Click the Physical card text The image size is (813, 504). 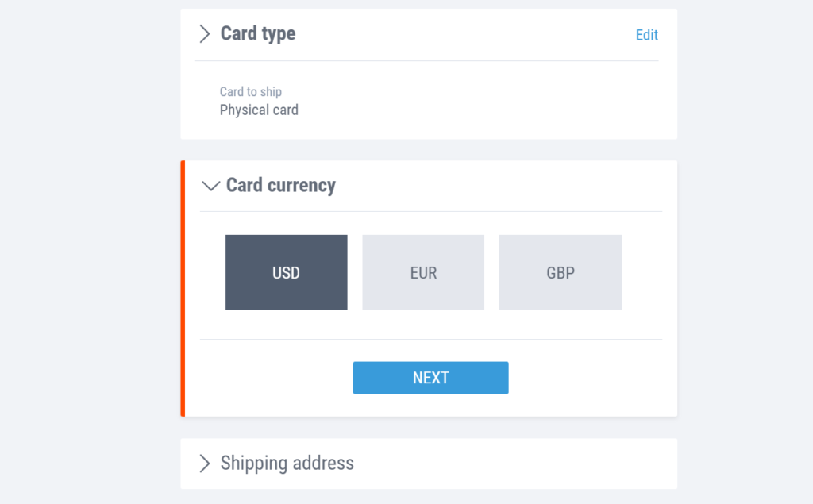259,110
